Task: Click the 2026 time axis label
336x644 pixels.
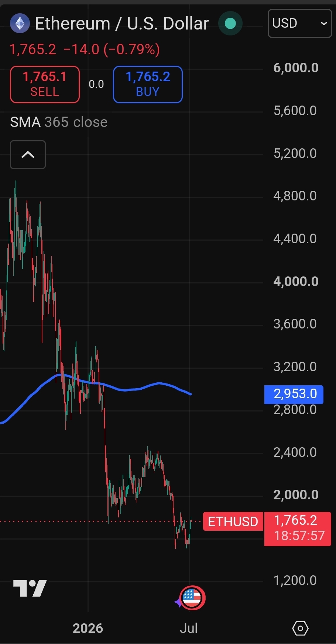Action: coord(88,628)
